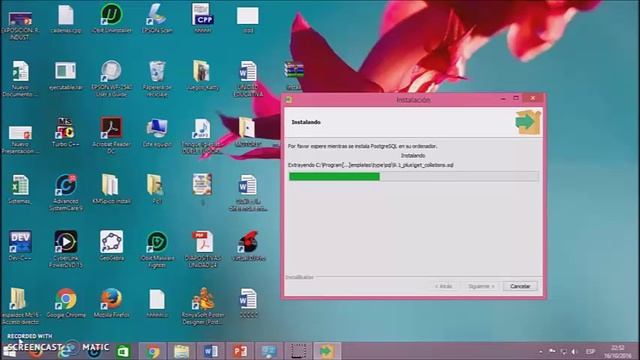Select the PDF document labeled UNIDAD

pos(203,250)
